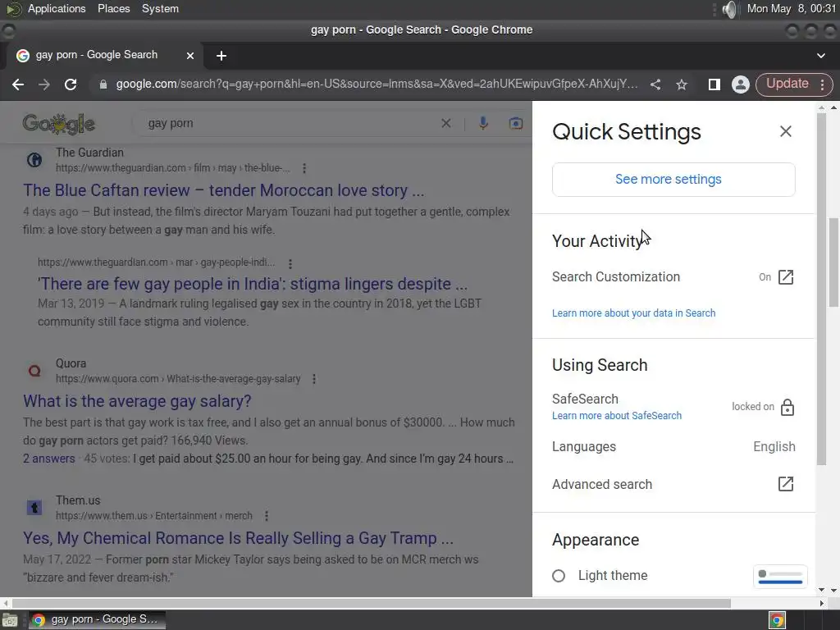This screenshot has height=630, width=840.
Task: Click the Advanced search label
Action: (602, 484)
